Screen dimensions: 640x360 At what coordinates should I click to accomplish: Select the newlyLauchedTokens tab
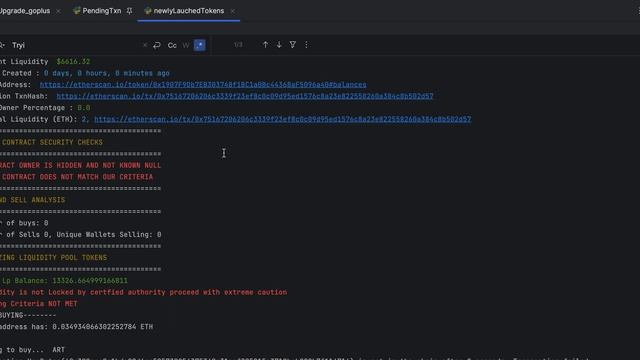point(189,11)
